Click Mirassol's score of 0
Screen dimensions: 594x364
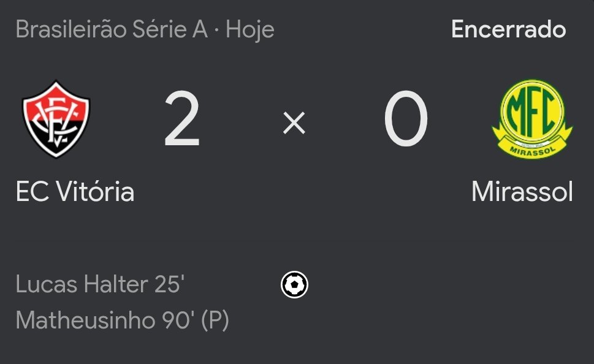(405, 119)
